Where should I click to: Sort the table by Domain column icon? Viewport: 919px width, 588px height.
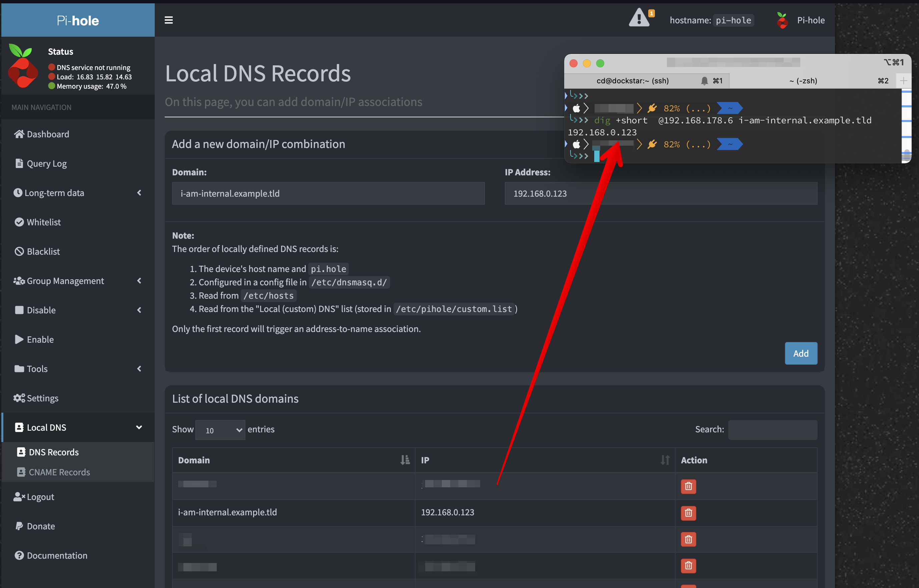(x=405, y=460)
